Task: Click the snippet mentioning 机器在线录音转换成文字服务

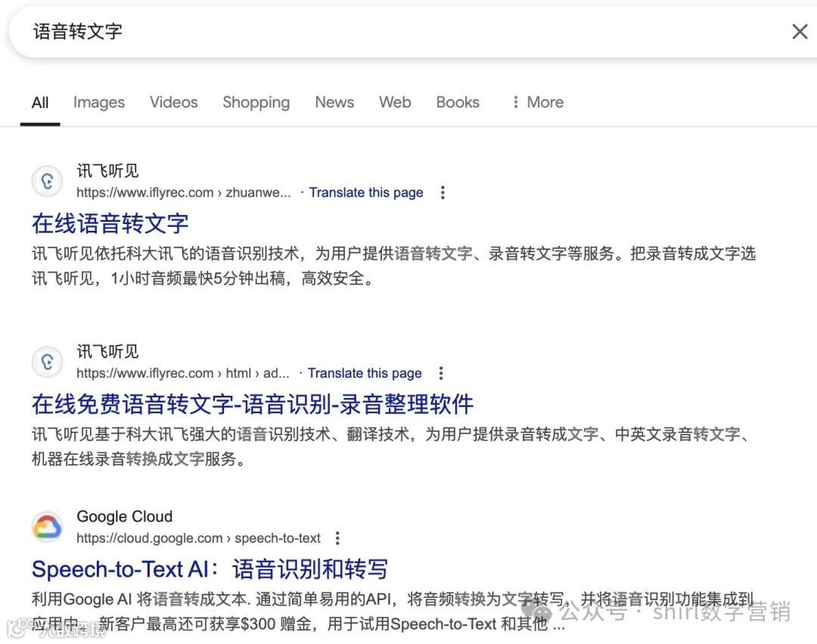Action: tap(391, 446)
